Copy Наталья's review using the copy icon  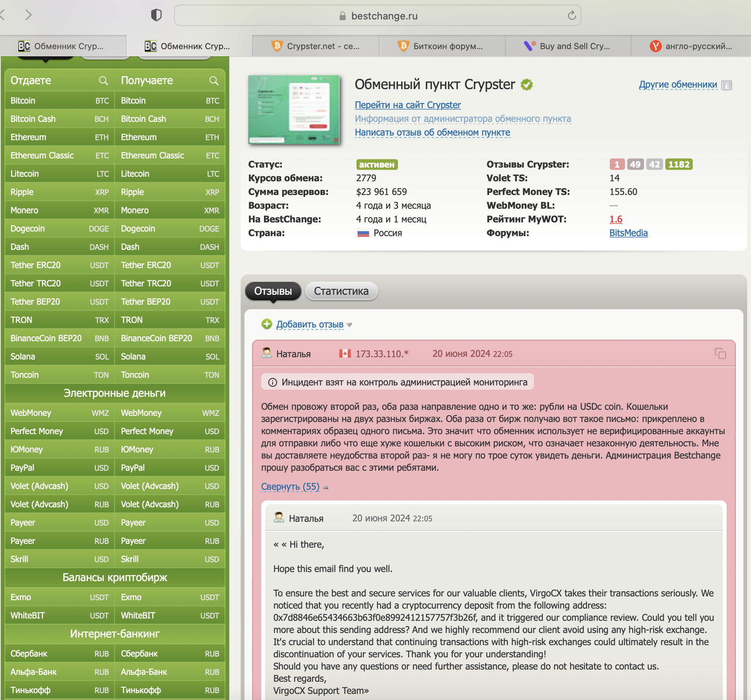(720, 353)
